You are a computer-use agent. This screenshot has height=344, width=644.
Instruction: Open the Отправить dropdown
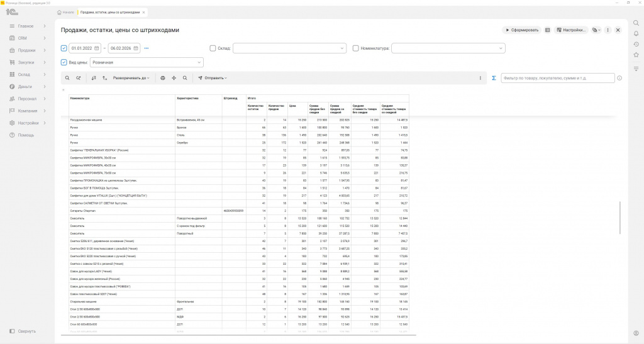[212, 78]
